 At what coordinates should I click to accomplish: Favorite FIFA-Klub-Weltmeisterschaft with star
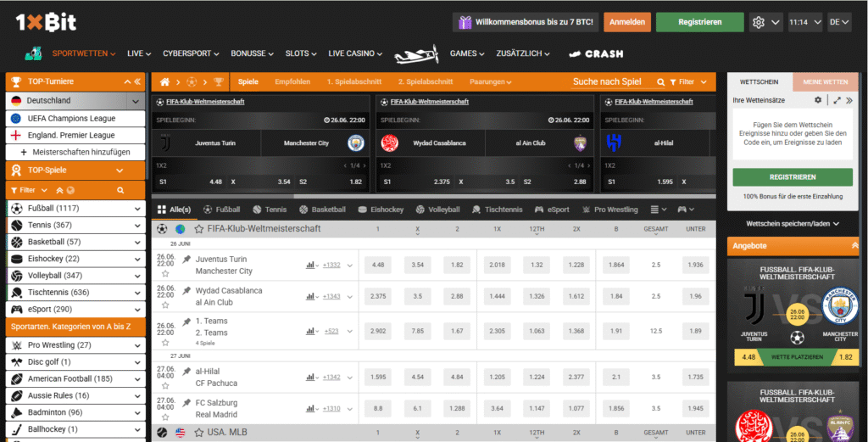point(198,229)
